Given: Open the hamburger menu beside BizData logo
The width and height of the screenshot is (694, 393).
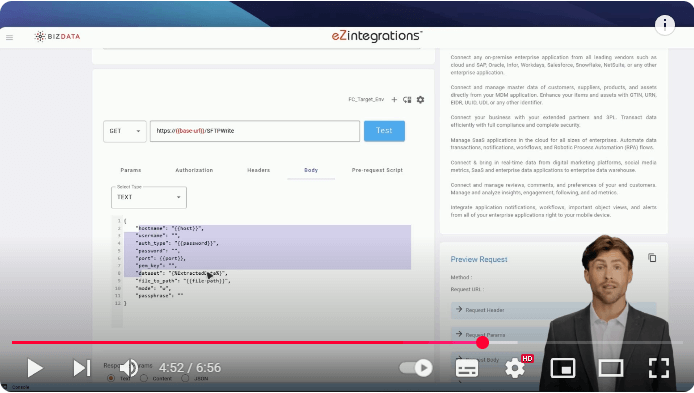Looking at the screenshot, I should click(9, 37).
